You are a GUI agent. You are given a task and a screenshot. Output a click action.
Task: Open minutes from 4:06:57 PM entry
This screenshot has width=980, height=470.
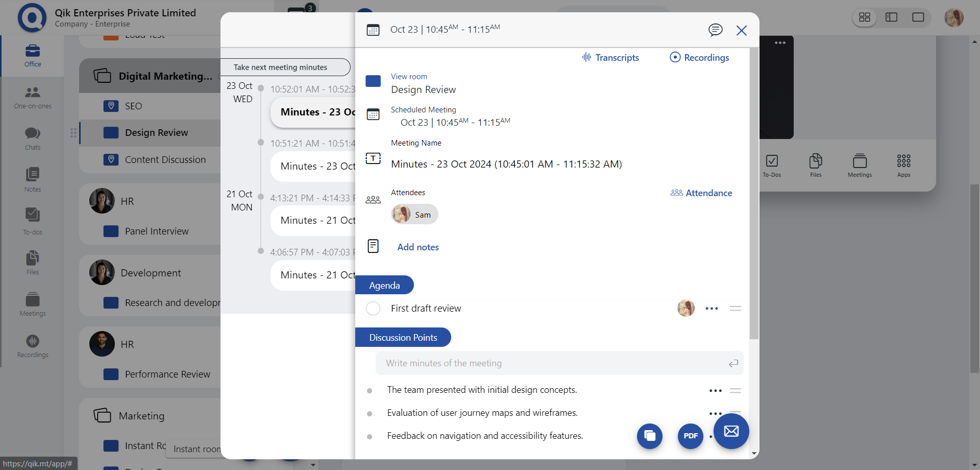pos(313,275)
